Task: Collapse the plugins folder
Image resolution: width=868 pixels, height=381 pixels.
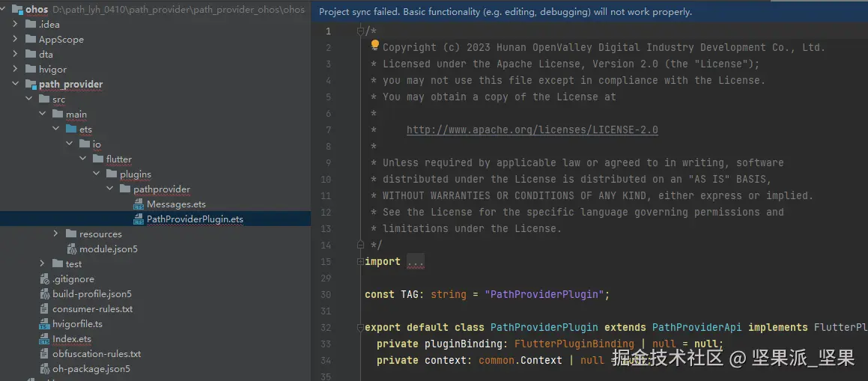Action: pos(97,174)
